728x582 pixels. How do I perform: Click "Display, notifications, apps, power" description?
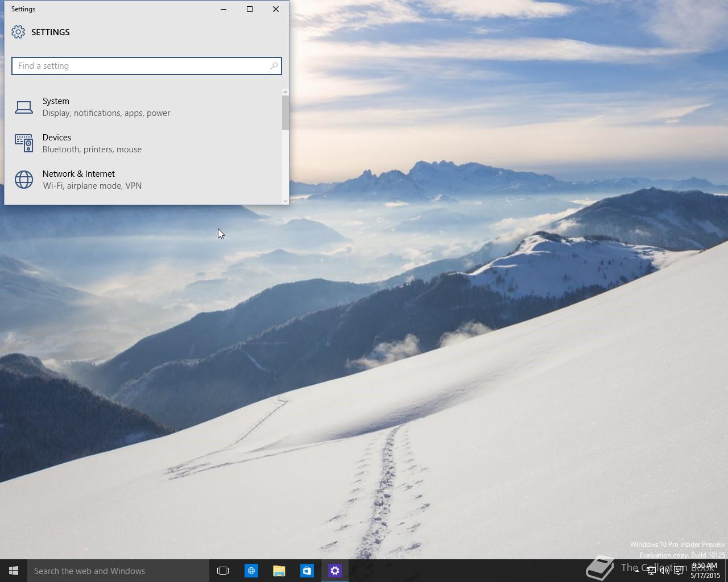tap(106, 113)
